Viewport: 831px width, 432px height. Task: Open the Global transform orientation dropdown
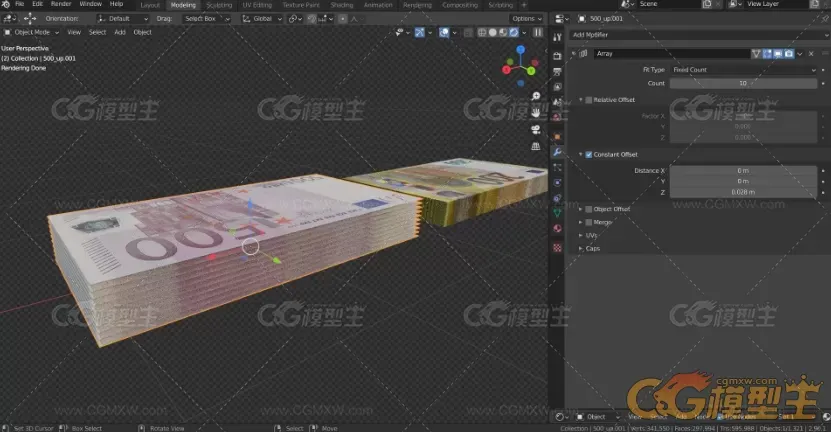click(x=262, y=19)
